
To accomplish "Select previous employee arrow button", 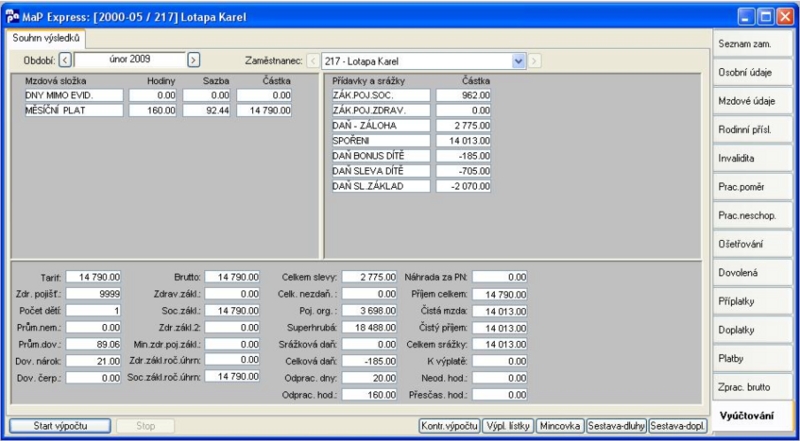I will pyautogui.click(x=313, y=61).
